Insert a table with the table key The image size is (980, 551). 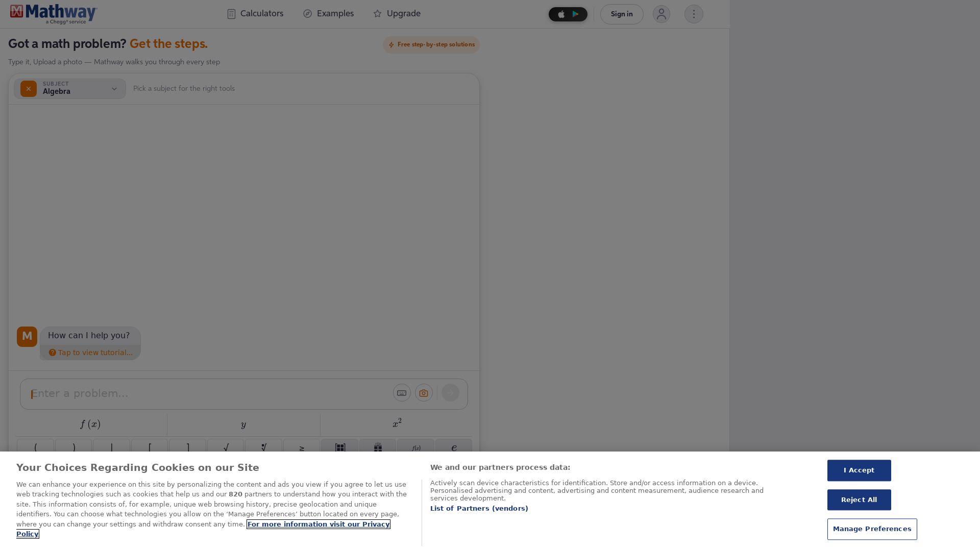point(378,445)
